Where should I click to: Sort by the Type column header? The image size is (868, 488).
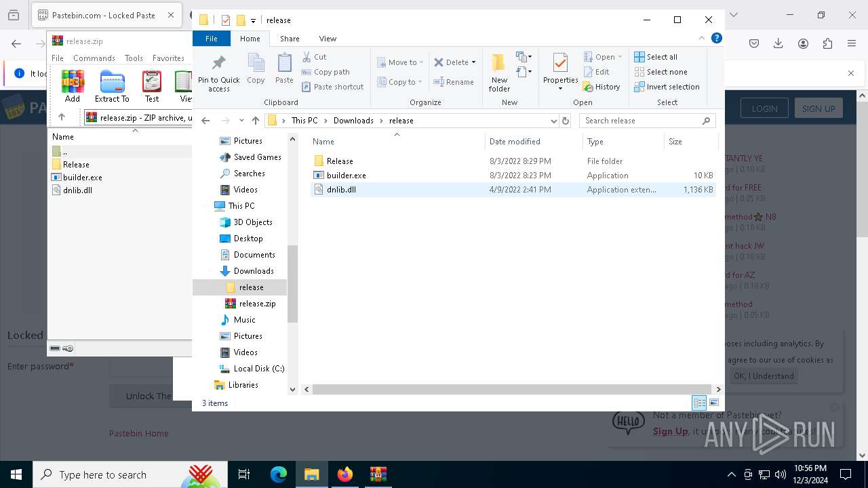(x=623, y=142)
